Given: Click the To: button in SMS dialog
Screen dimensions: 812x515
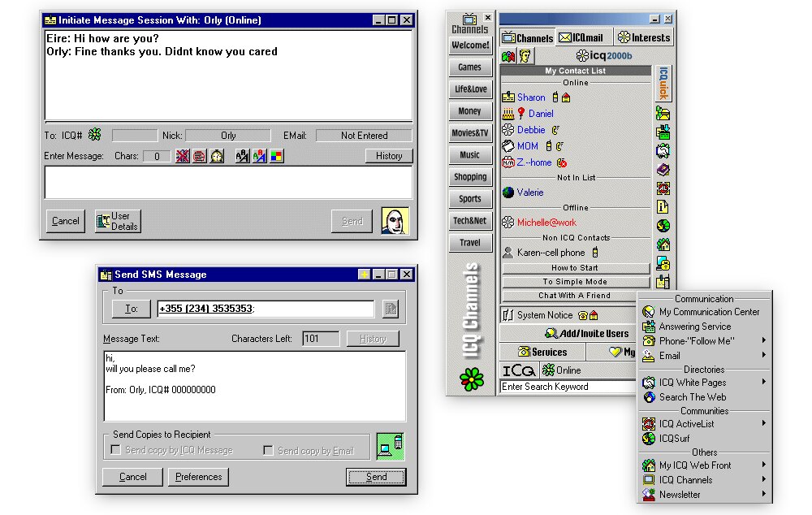Looking at the screenshot, I should 132,309.
